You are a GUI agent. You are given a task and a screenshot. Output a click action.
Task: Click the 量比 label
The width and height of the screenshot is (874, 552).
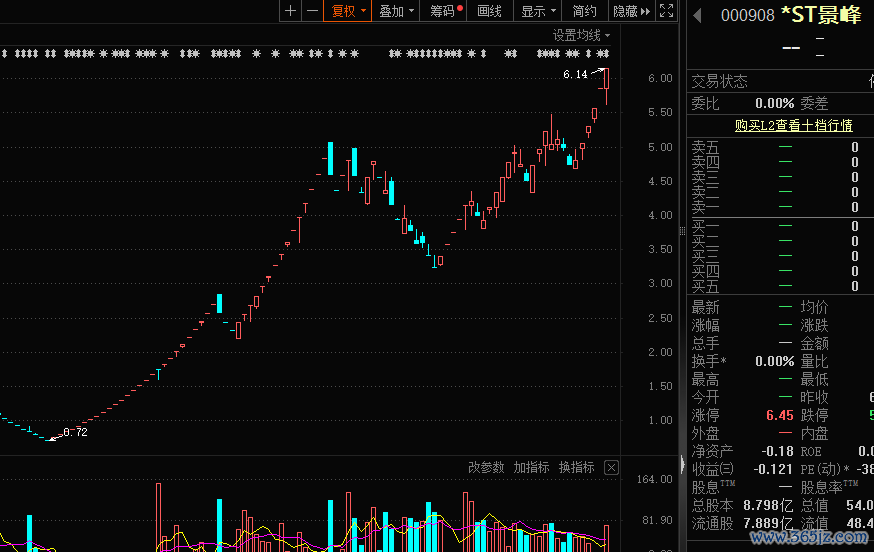tap(814, 361)
